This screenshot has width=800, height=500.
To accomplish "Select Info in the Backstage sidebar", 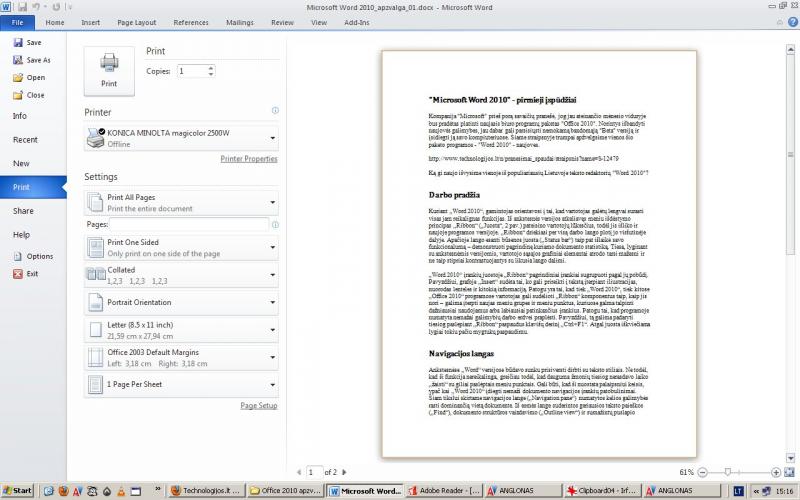I will (x=33, y=116).
